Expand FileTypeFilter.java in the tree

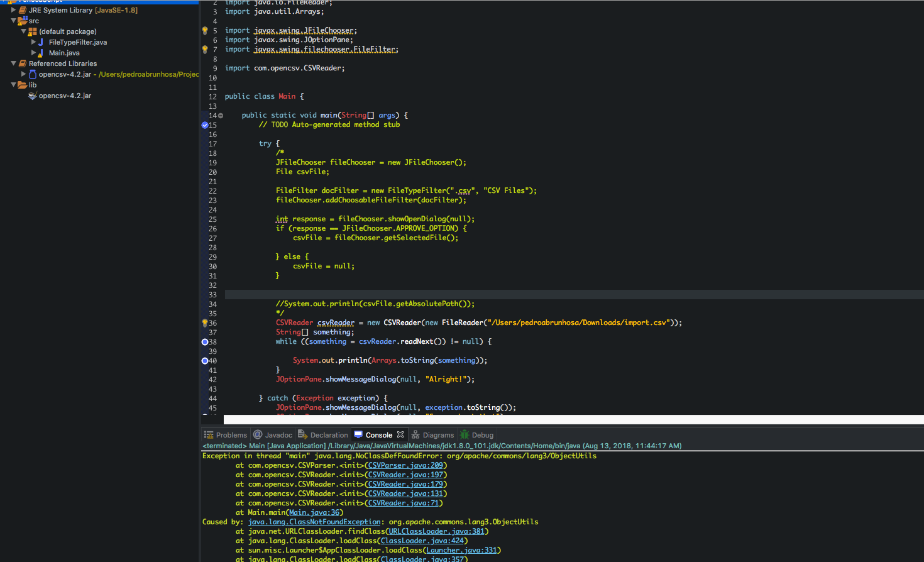tap(34, 42)
